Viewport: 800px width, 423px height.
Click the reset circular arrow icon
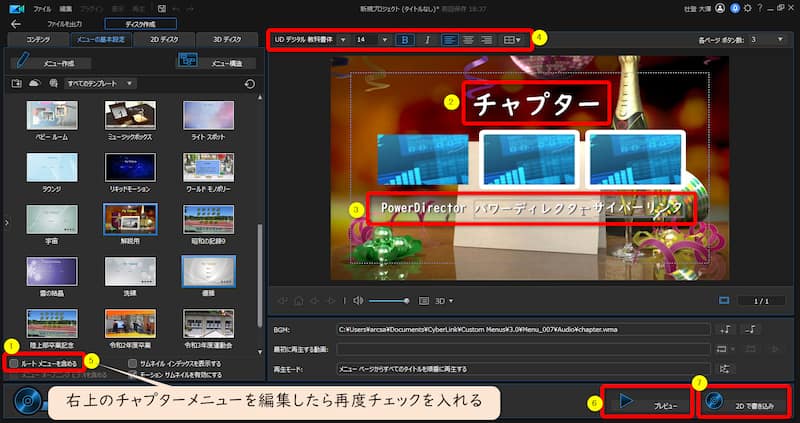pyautogui.click(x=250, y=84)
